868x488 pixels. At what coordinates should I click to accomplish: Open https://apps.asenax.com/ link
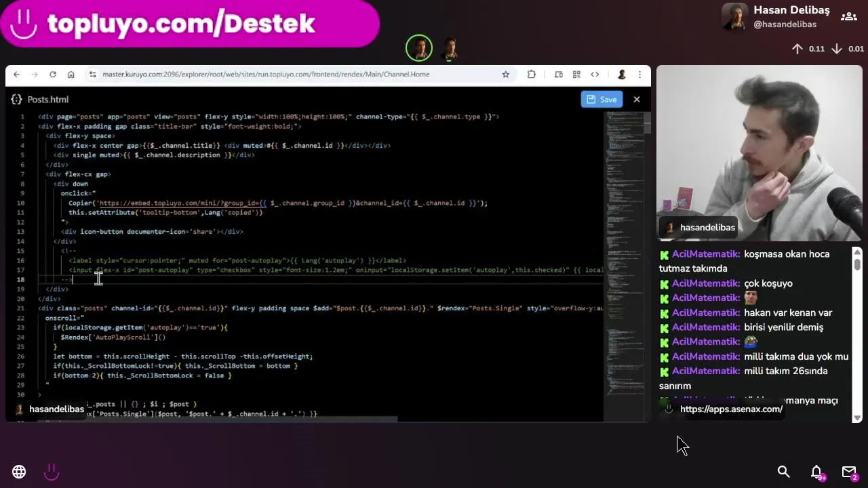(x=731, y=409)
